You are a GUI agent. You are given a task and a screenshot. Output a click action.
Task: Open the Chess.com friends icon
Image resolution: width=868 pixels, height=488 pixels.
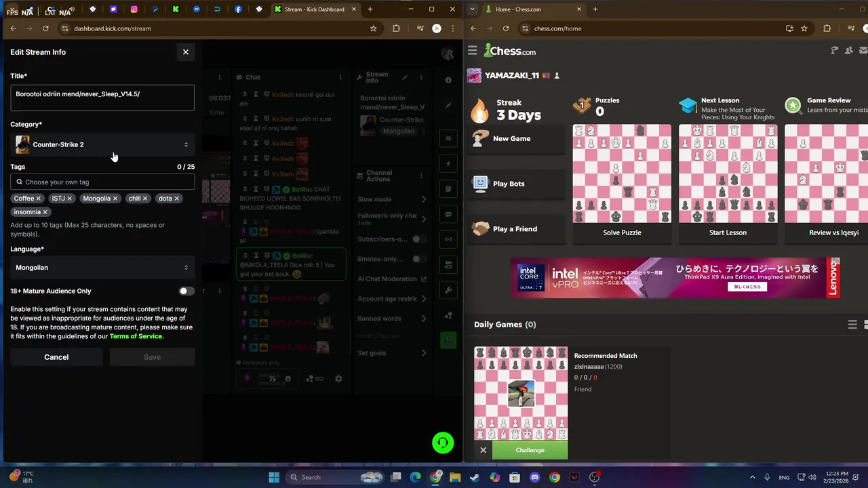849,51
